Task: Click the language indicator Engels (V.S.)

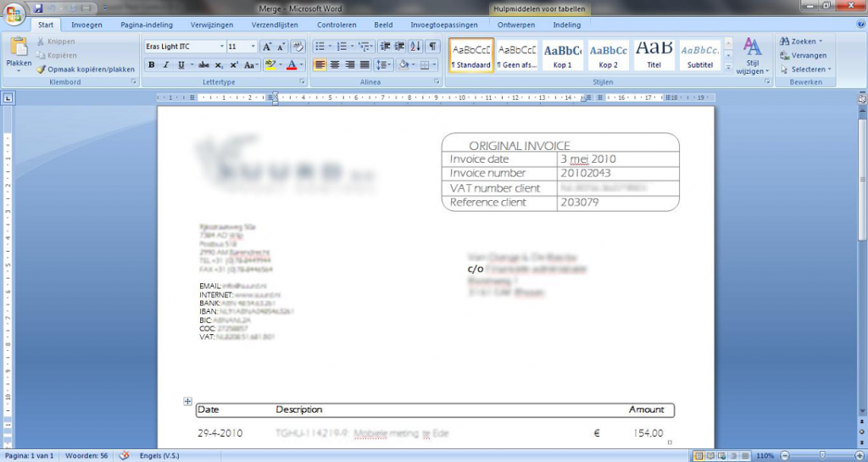Action: click(159, 456)
